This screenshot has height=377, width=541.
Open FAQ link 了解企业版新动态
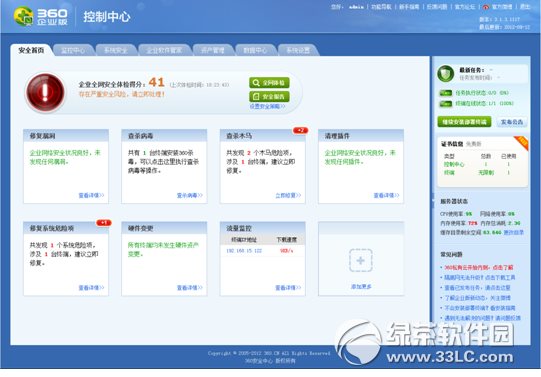[x=477, y=297]
